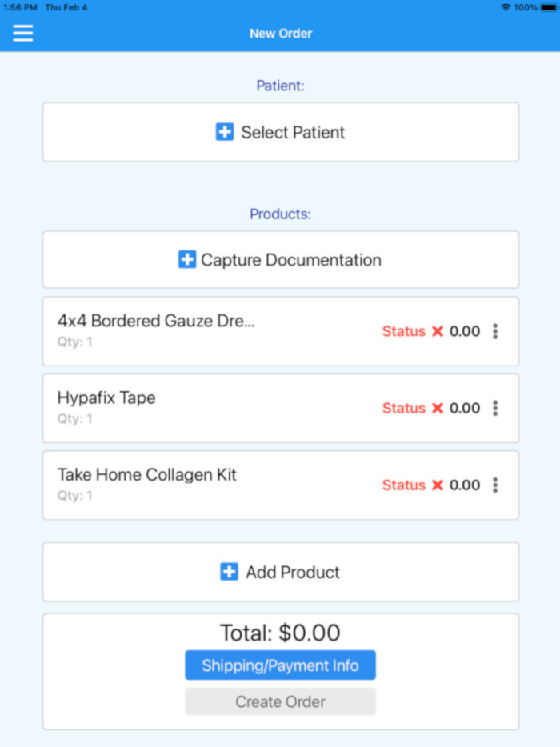
Task: Open the options menu for Take Home Collagen Kit
Action: click(495, 485)
